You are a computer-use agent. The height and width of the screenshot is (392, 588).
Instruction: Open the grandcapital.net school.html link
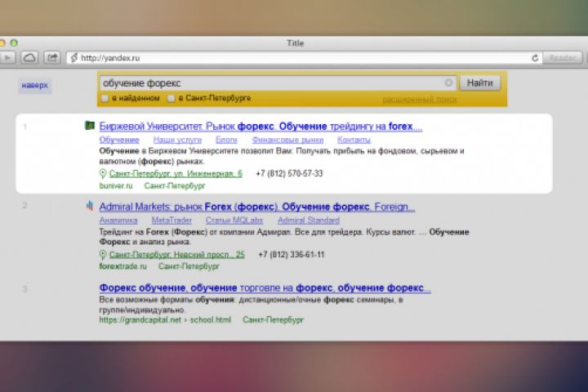pyautogui.click(x=165, y=320)
